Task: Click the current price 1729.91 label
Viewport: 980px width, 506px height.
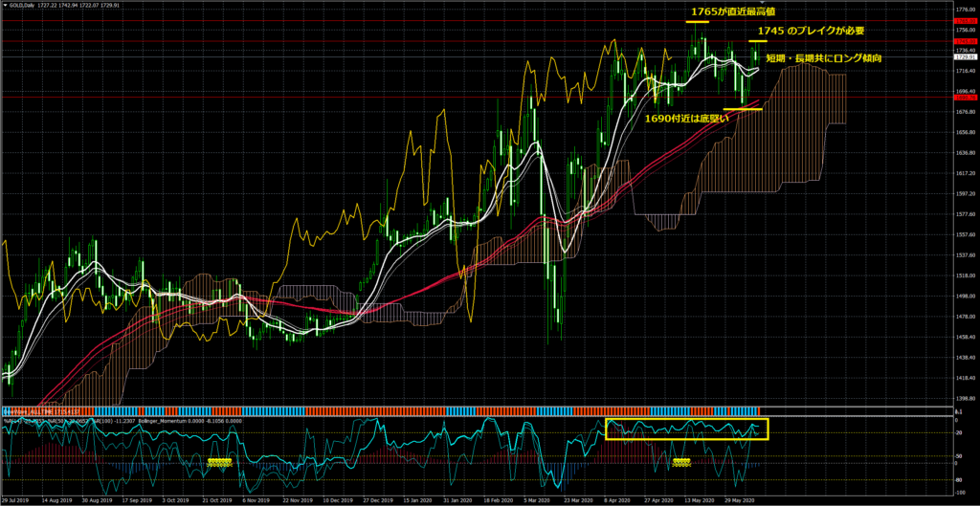Action: 965,58
